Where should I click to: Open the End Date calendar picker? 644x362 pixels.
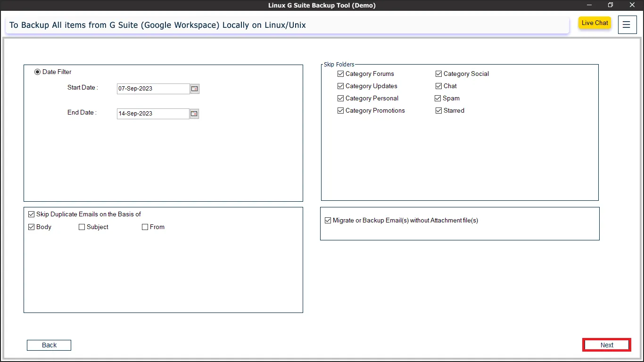tap(194, 114)
